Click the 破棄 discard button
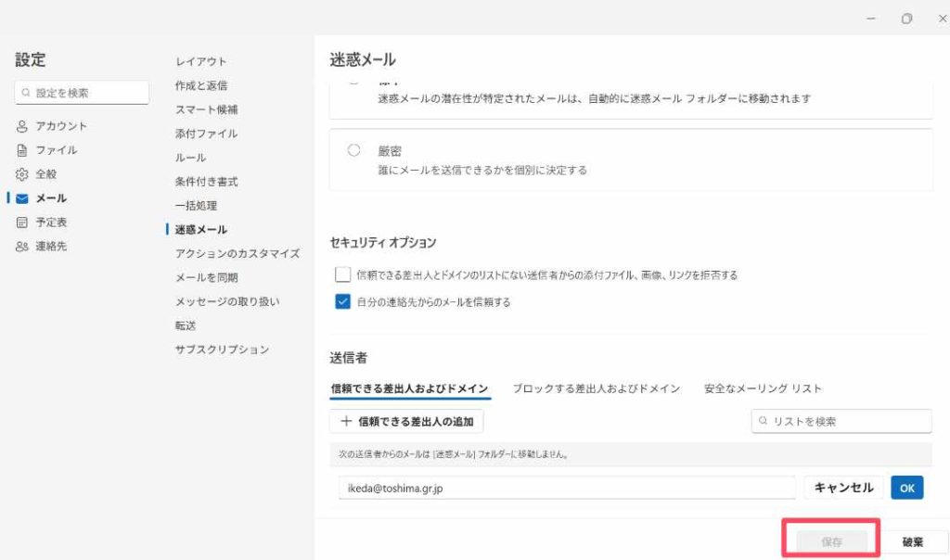 click(912, 542)
